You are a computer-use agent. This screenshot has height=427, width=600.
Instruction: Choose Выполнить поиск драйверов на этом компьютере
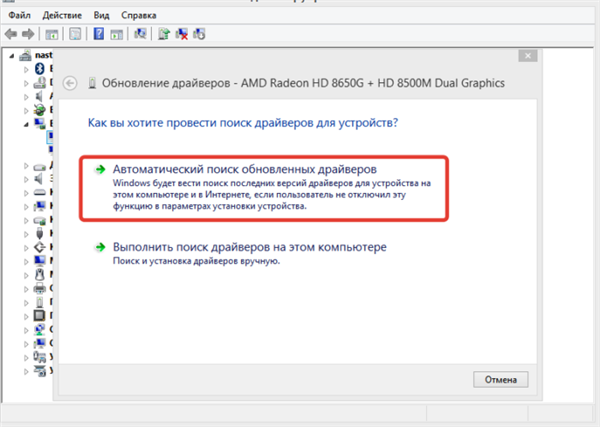(x=240, y=253)
